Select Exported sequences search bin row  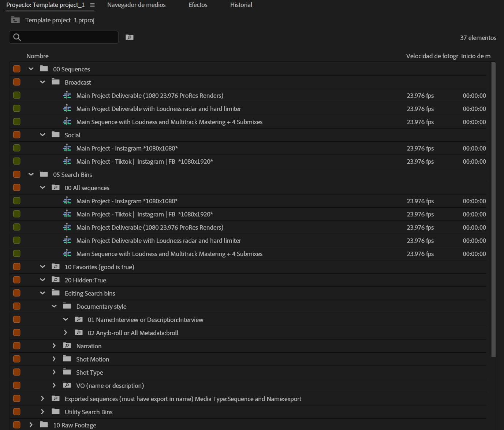(248, 399)
